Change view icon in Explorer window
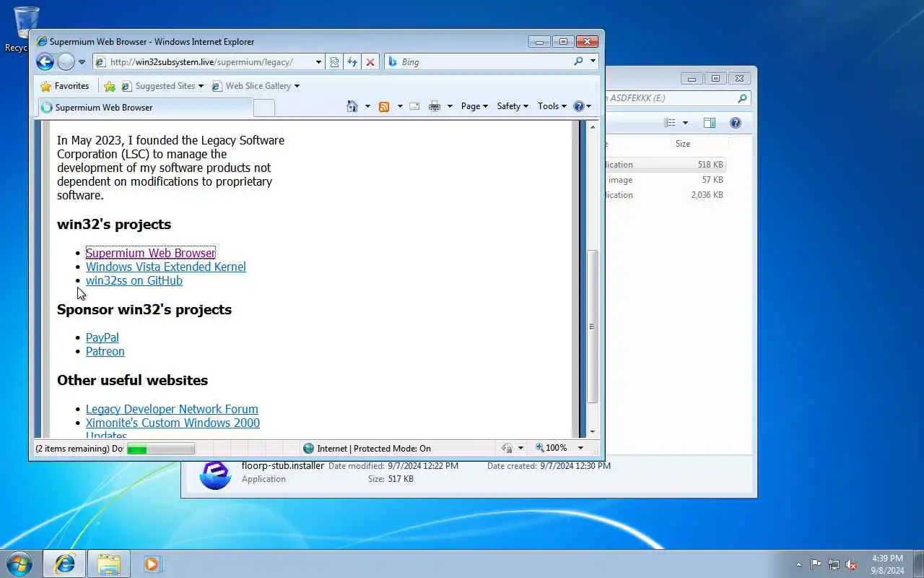924x578 pixels. click(x=670, y=123)
